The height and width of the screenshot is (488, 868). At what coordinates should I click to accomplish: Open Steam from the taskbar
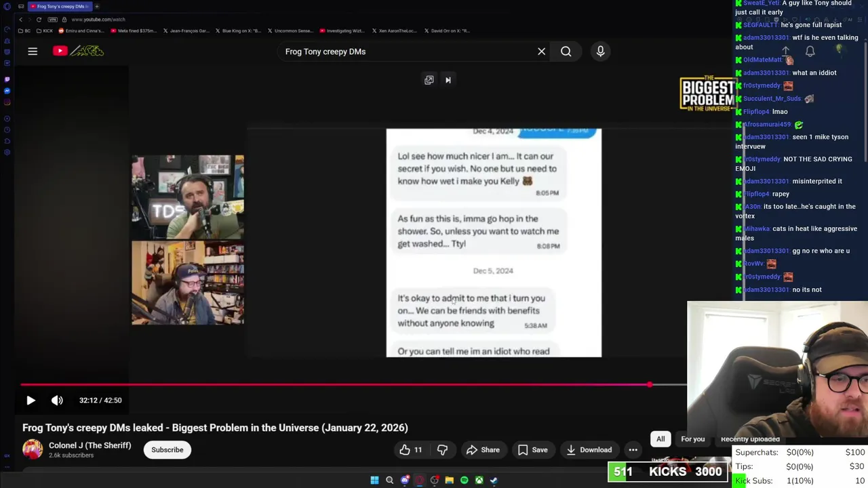(x=494, y=481)
